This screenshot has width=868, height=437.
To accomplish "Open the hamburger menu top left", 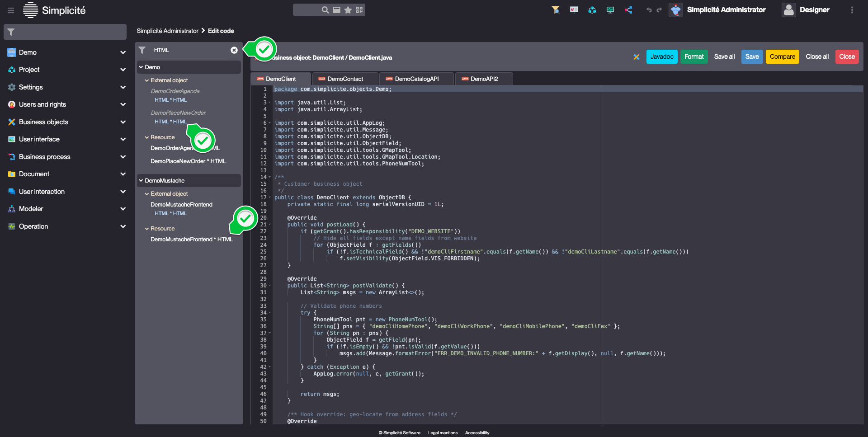I will [x=10, y=10].
